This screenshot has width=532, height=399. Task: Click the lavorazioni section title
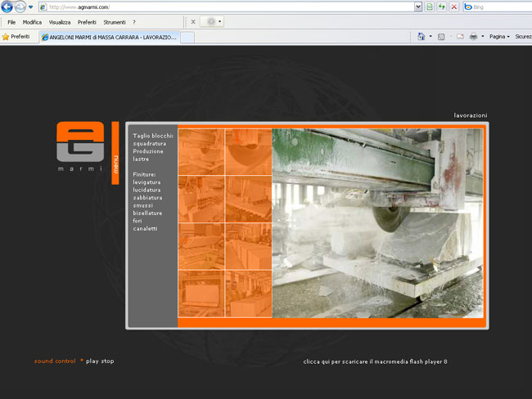click(471, 115)
